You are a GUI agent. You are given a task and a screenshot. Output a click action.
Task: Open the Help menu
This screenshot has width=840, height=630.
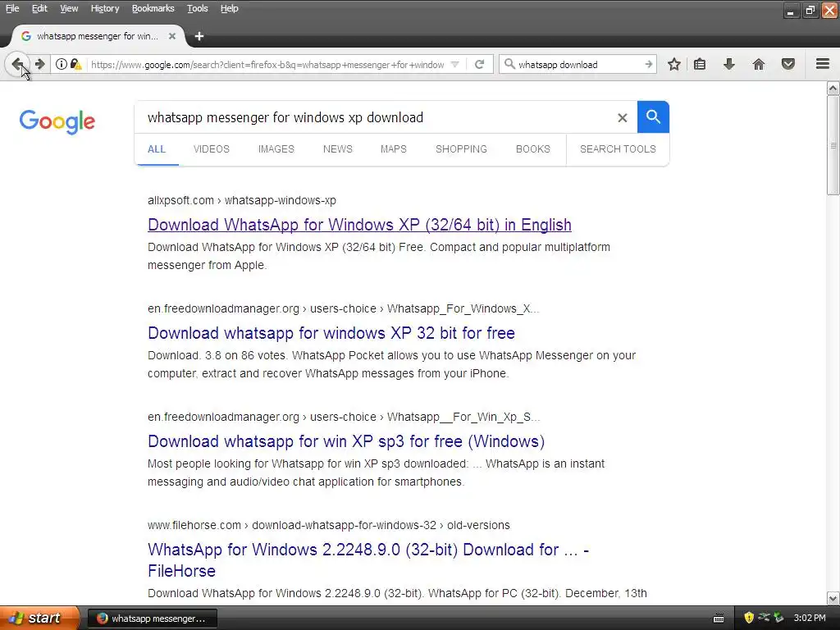[230, 8]
